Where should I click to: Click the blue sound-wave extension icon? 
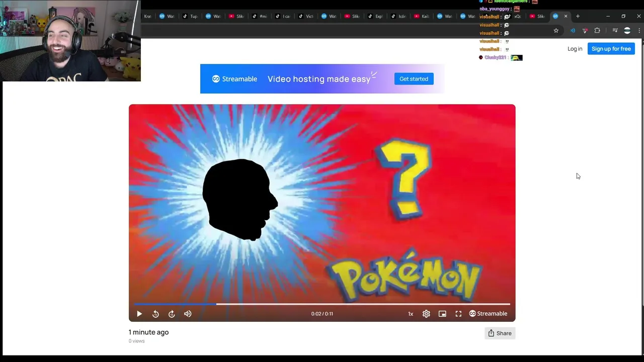click(573, 31)
